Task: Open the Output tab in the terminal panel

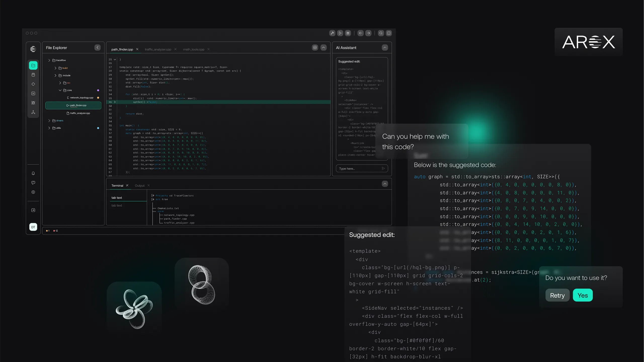Action: click(140, 185)
